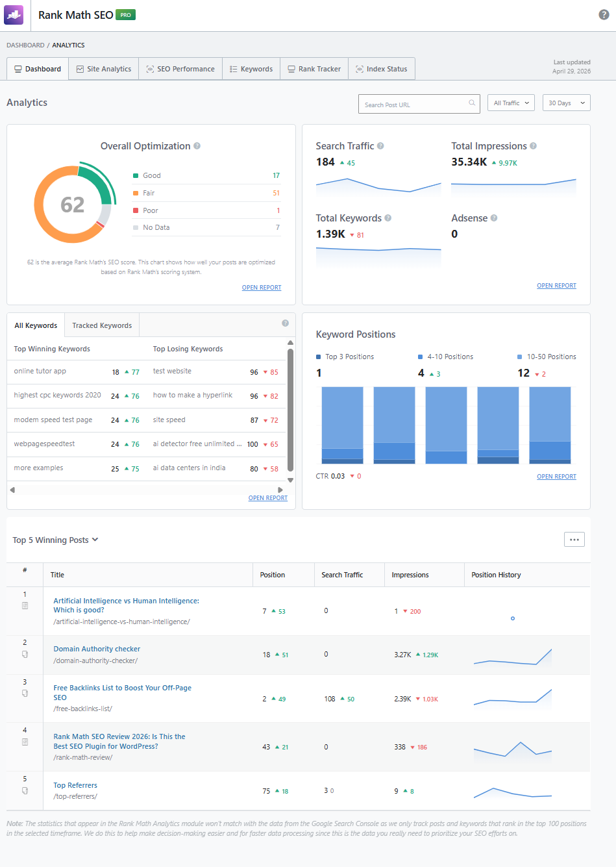The height and width of the screenshot is (867, 616).
Task: Click the page type icon for Free Backlinks row
Action: (x=25, y=694)
